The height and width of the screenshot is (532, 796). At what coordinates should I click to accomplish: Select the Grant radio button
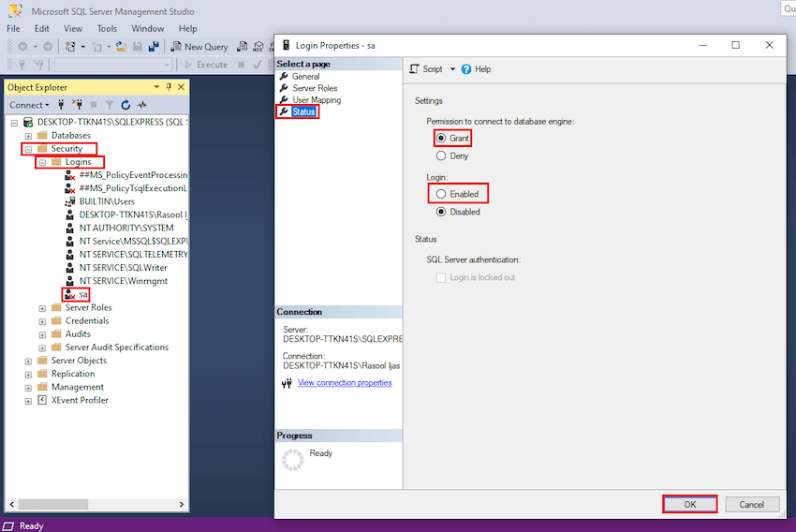tap(441, 138)
